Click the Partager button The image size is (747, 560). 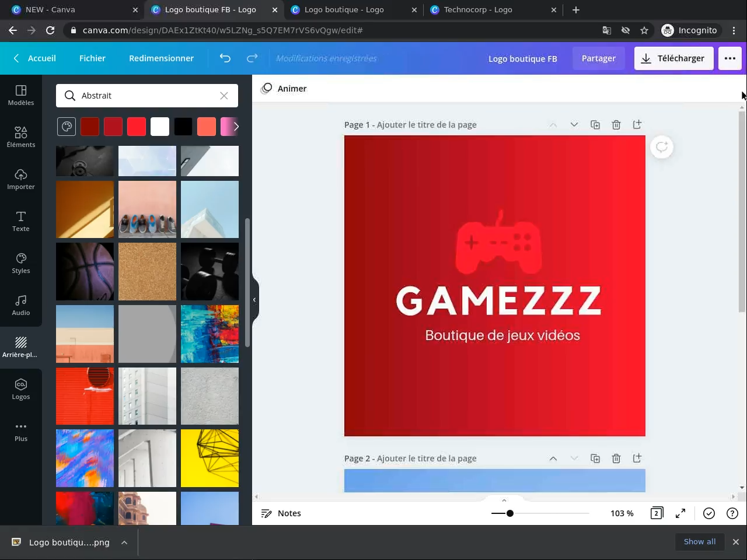tap(599, 58)
